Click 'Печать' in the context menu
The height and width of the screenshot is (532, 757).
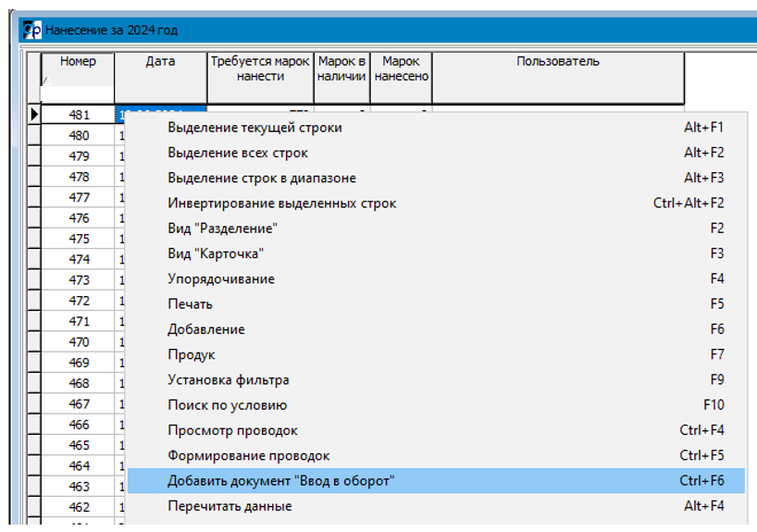(190, 303)
